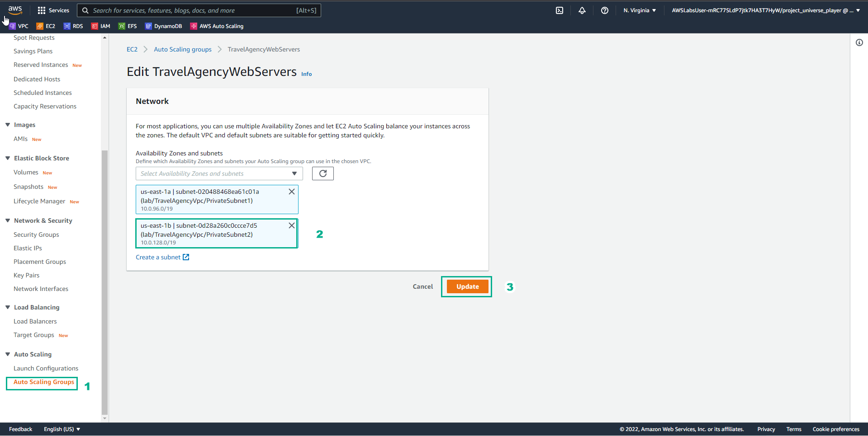The image size is (868, 436).
Task: Open the EFS shortcut in favorites bar
Action: 128,26
